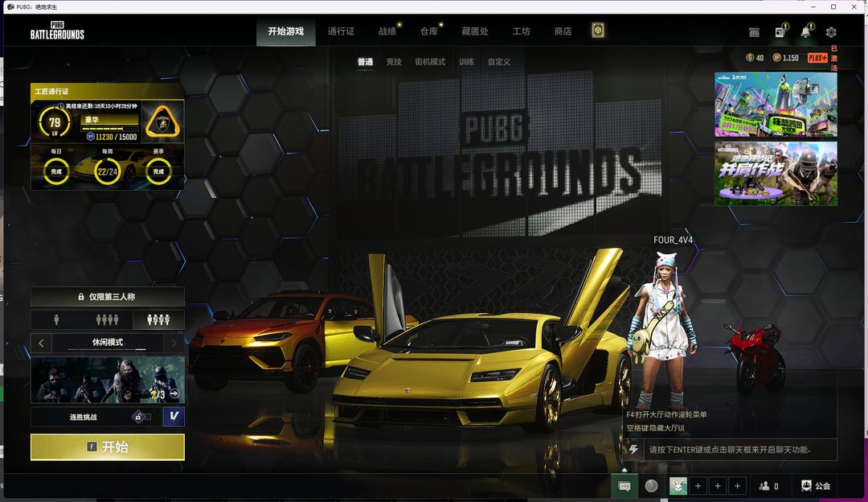Toggle the 连胜挑战 lock switch

point(141,417)
